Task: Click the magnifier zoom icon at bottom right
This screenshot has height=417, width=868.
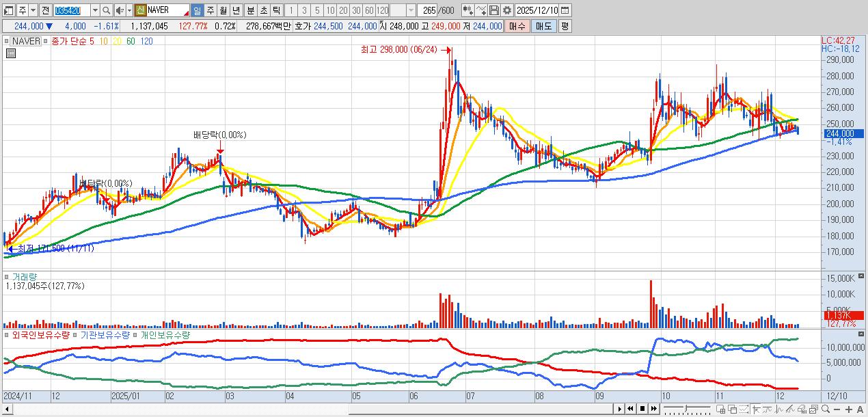Action: (826, 409)
